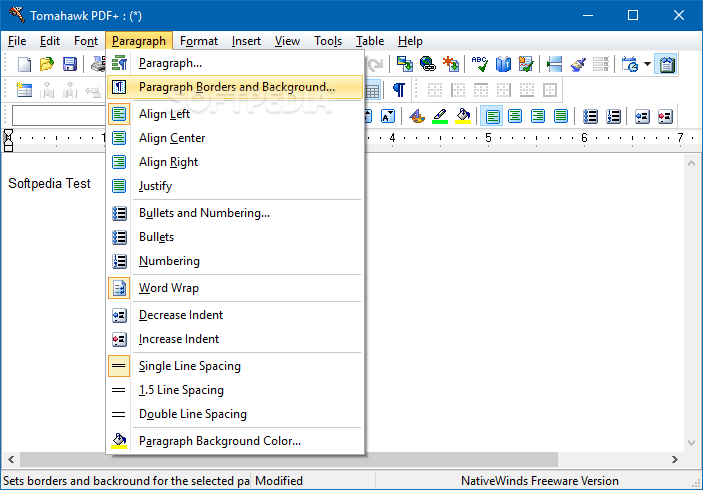This screenshot has height=490, width=703.
Task: Choose Align Right from the menu
Action: [235, 162]
